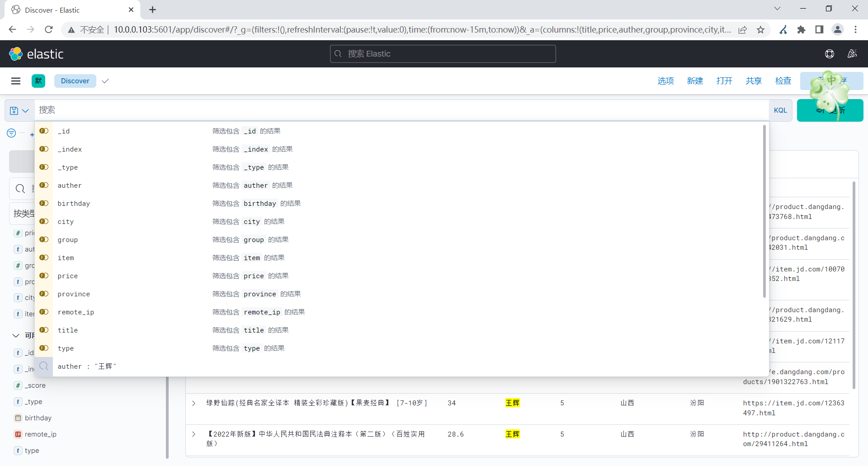This screenshot has height=466, width=868.
Task: Click the results table vertical scrollbar
Action: click(854, 285)
